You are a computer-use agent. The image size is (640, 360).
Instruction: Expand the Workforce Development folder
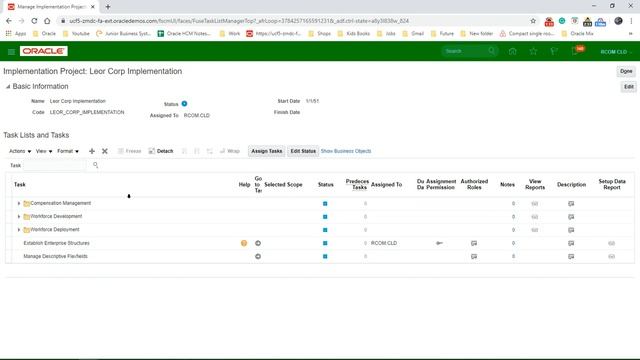pos(19,216)
